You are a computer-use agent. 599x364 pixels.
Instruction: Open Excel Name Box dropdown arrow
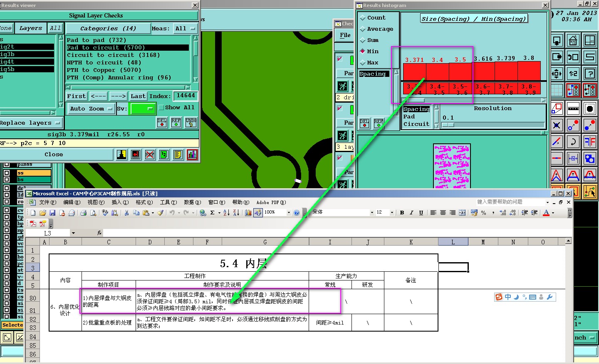[x=73, y=233]
